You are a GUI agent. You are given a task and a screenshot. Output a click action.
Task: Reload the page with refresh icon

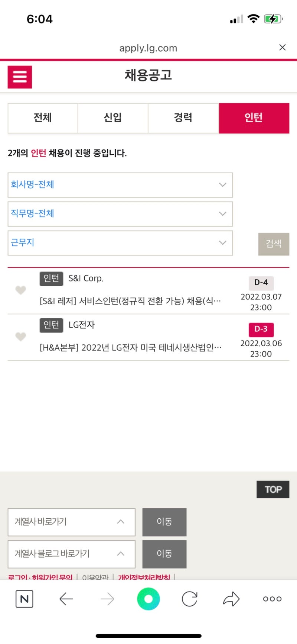coord(189,599)
